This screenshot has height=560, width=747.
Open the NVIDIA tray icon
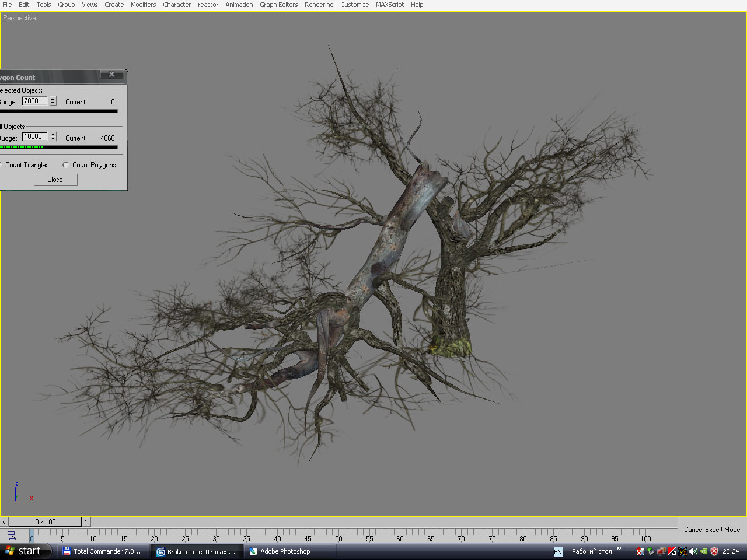point(704,551)
